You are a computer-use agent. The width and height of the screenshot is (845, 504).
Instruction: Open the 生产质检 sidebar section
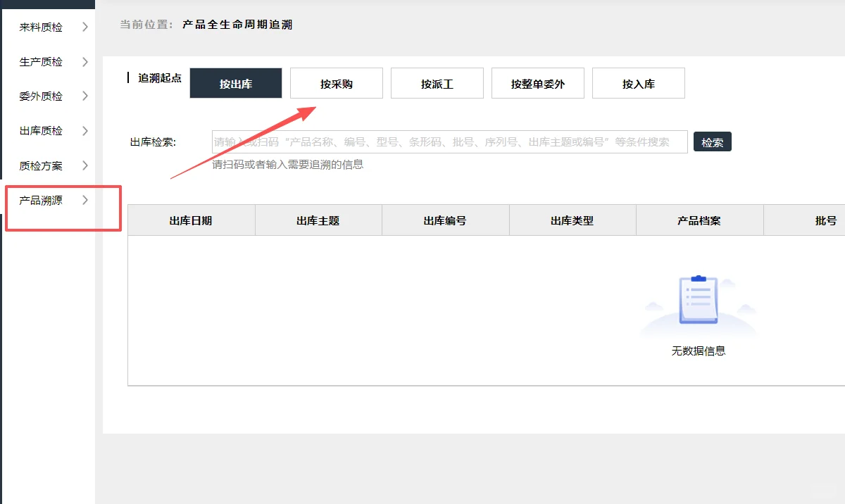pyautogui.click(x=39, y=61)
